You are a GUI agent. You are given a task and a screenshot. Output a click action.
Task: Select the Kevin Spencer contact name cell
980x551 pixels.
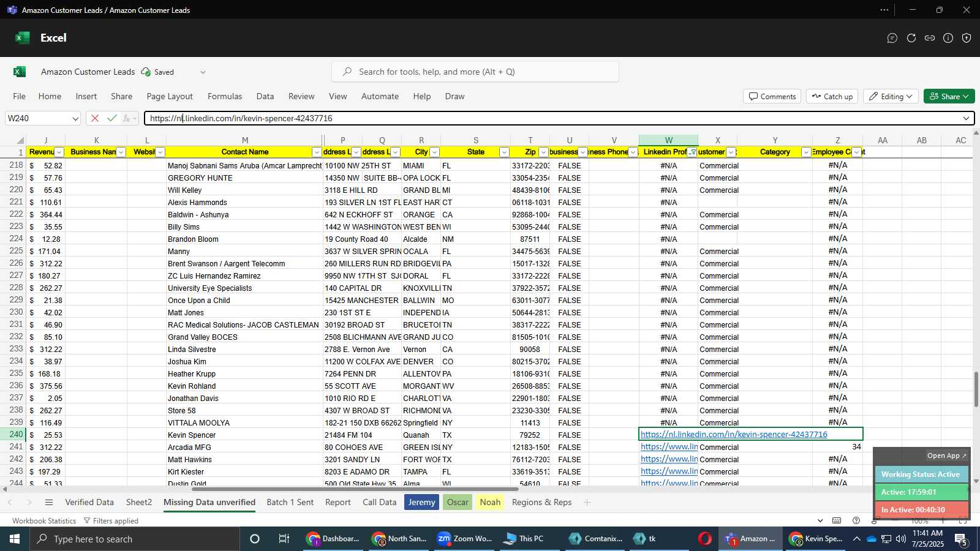click(245, 435)
